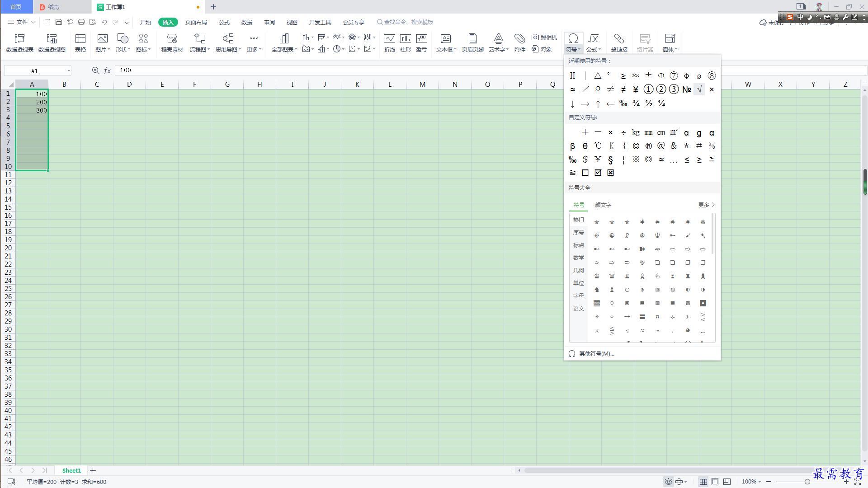The height and width of the screenshot is (488, 868).
Task: Click the print icon in quick toolbar
Action: click(81, 22)
